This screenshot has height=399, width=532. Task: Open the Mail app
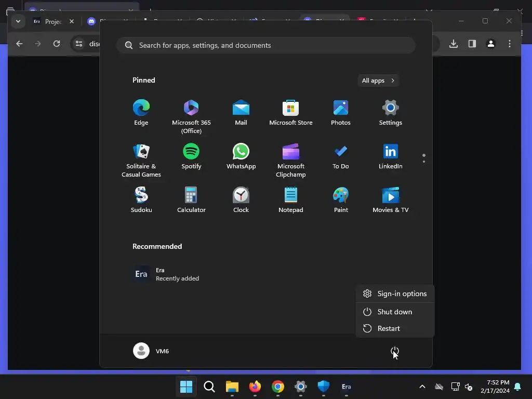point(241,113)
